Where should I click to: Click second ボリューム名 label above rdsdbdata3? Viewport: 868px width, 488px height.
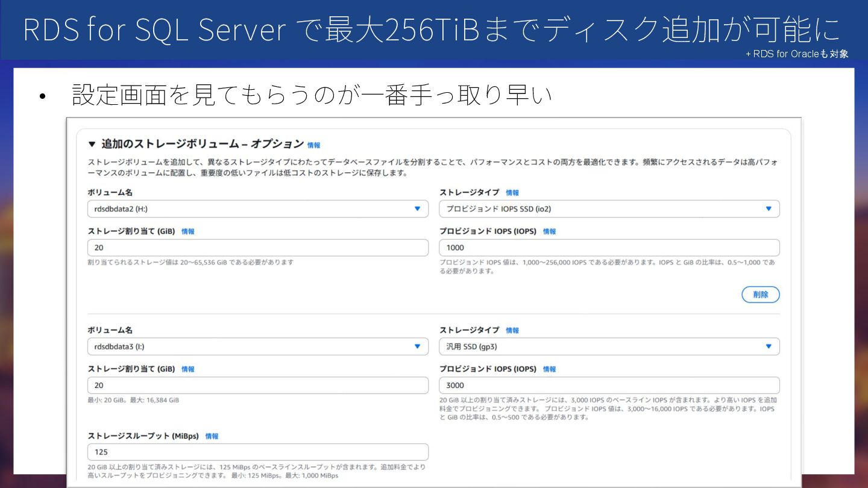110,331
